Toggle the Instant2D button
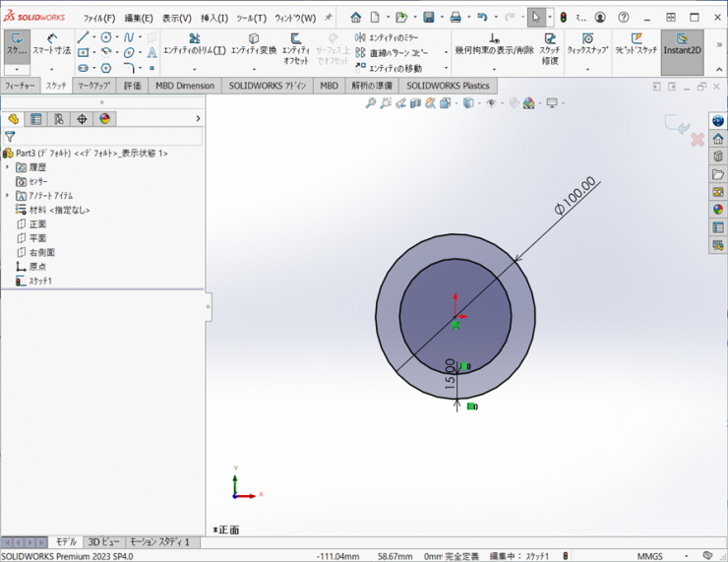Screen dimensions: 728x562 (682, 45)
